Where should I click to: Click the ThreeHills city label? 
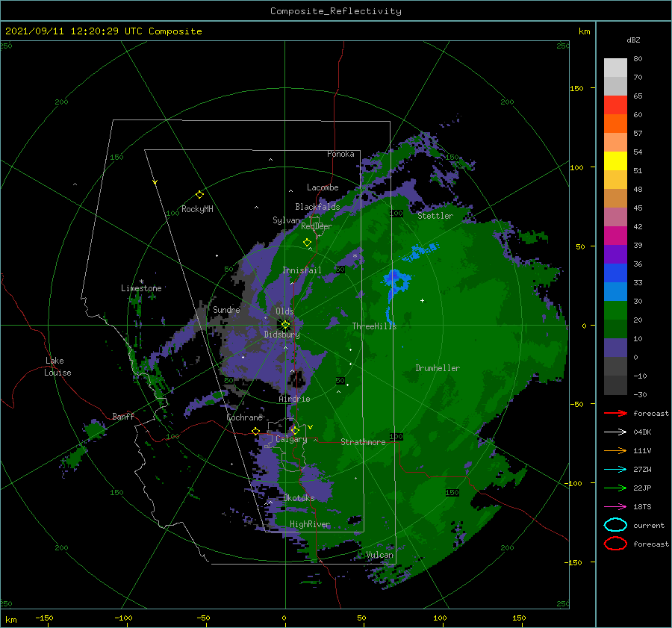374,326
